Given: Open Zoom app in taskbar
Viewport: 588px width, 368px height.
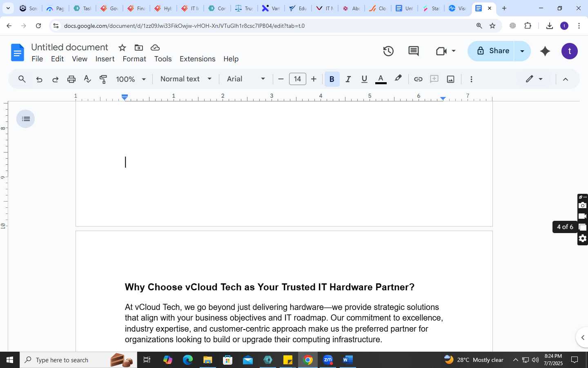Looking at the screenshot, I should click(x=328, y=360).
